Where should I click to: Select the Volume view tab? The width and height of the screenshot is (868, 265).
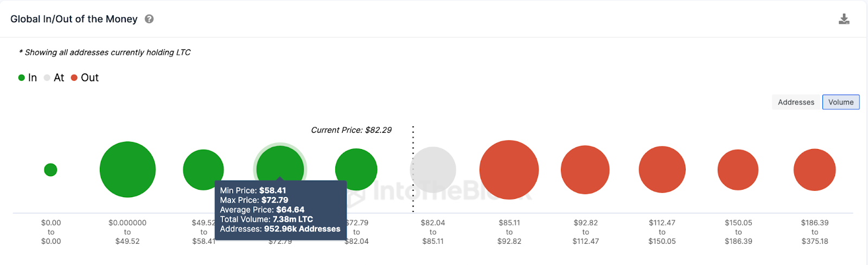840,102
